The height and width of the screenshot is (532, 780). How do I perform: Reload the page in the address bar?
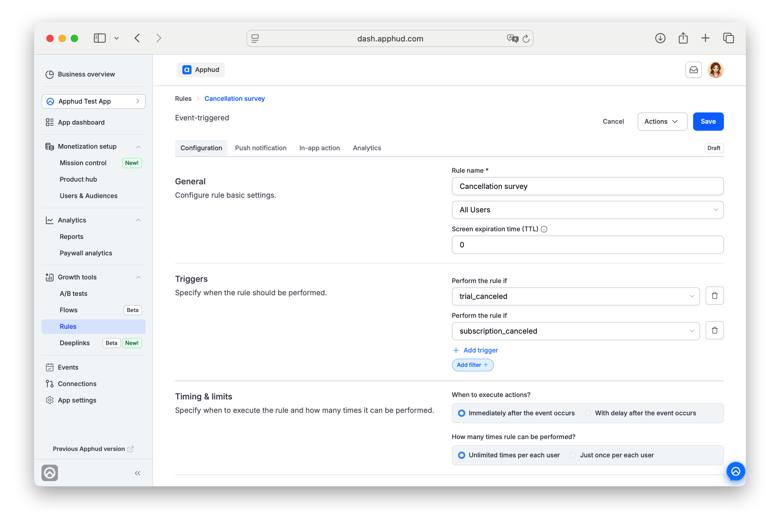coord(526,39)
